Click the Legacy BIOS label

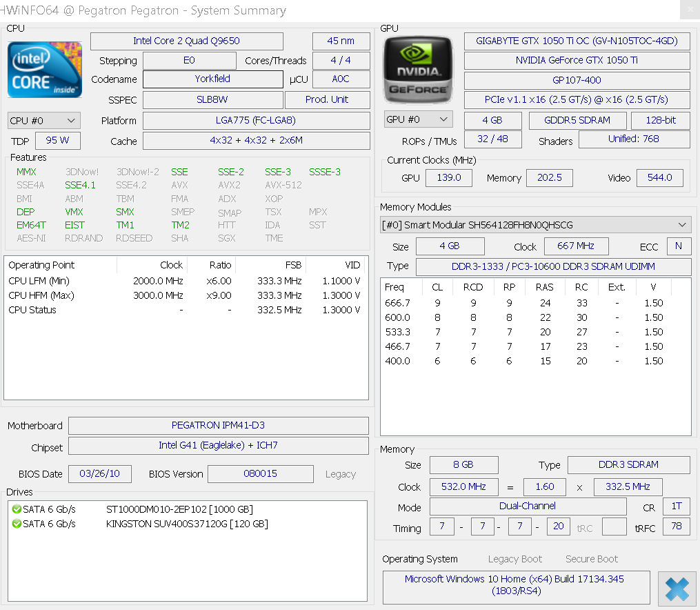click(x=341, y=474)
